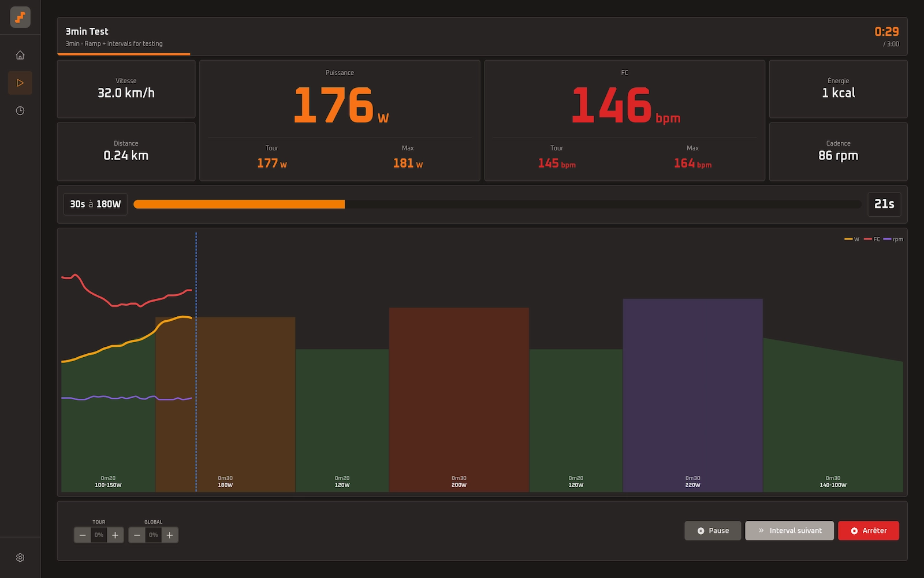924x578 pixels.
Task: Click the 176 W power reading
Action: coord(341,106)
